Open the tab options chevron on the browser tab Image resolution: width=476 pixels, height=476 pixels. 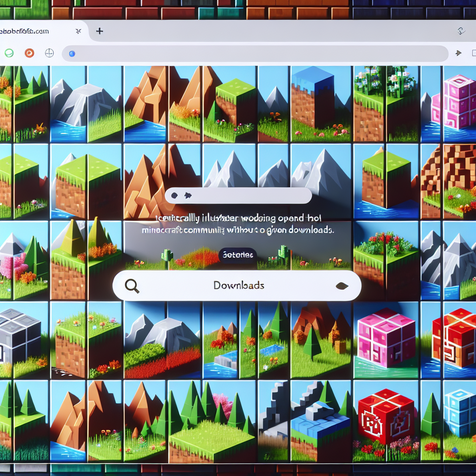pyautogui.click(x=79, y=32)
